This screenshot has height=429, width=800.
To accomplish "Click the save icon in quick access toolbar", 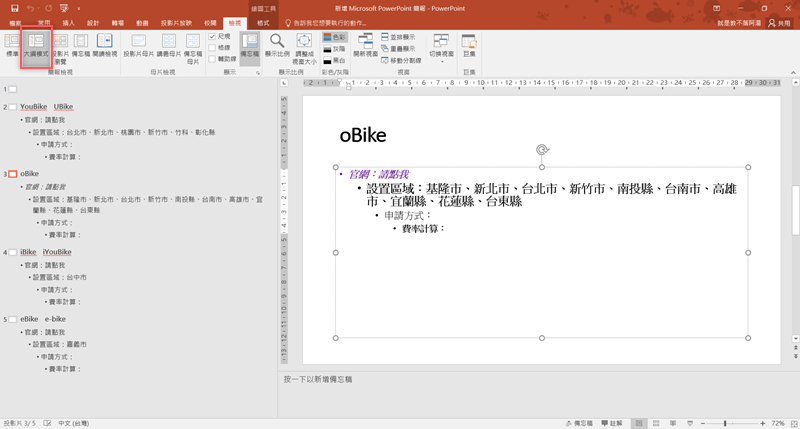I will click(x=15, y=7).
